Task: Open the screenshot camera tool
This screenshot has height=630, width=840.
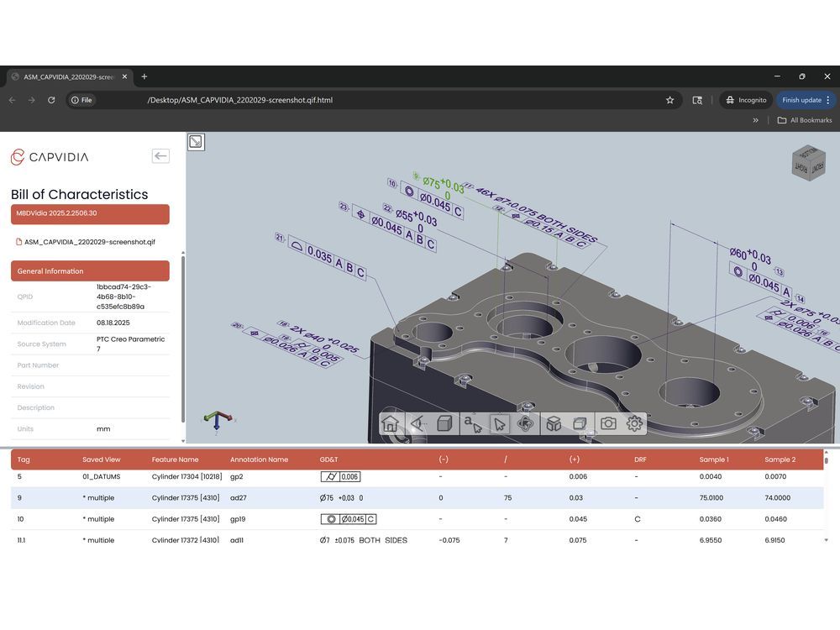Action: 607,424
